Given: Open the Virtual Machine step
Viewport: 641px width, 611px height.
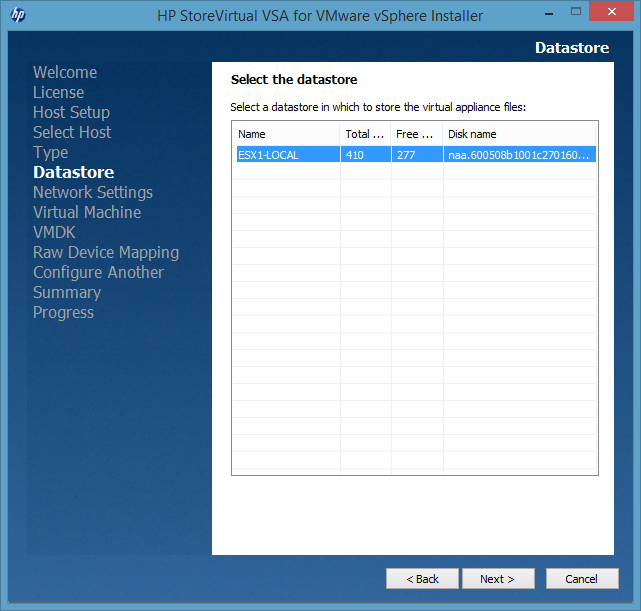Looking at the screenshot, I should 87,213.
